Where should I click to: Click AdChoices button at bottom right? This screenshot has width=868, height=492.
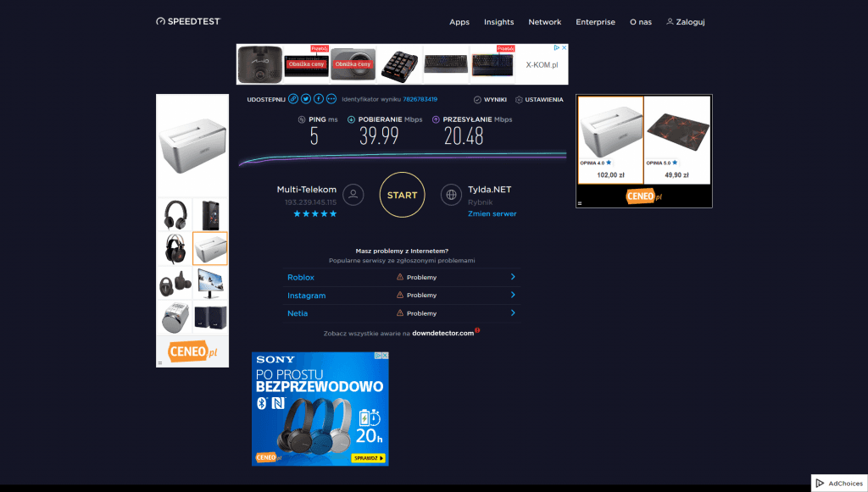click(x=839, y=484)
